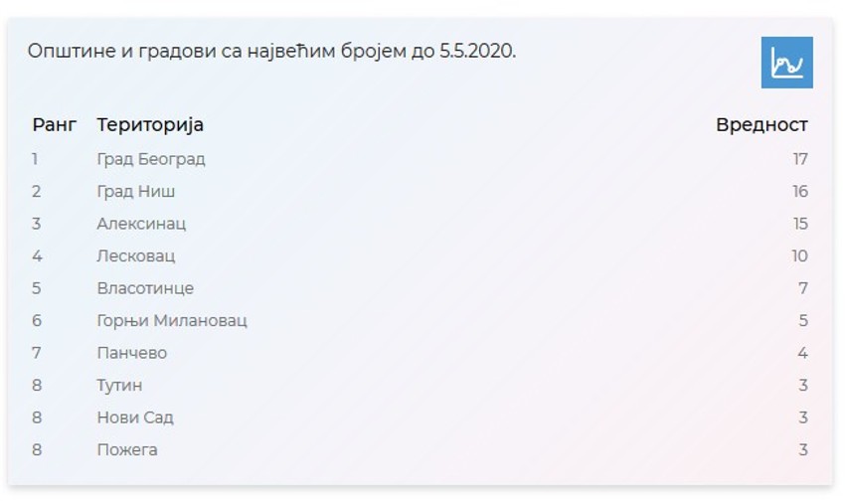
Task: Click the Вредност column header
Action: (x=761, y=125)
